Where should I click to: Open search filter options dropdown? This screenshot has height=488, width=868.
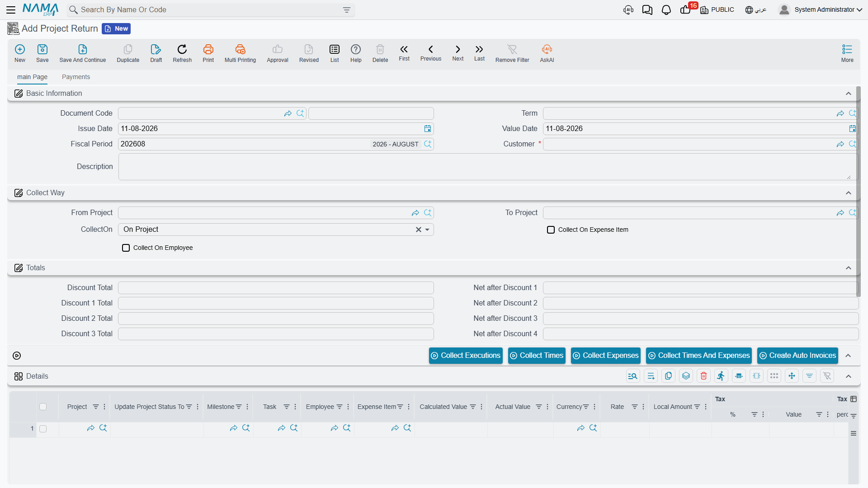click(x=347, y=10)
